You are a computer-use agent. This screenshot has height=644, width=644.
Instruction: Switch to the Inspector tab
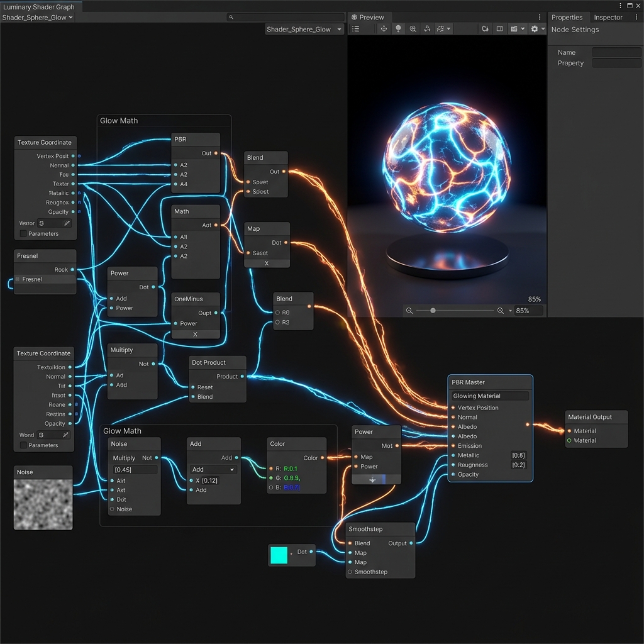(608, 17)
